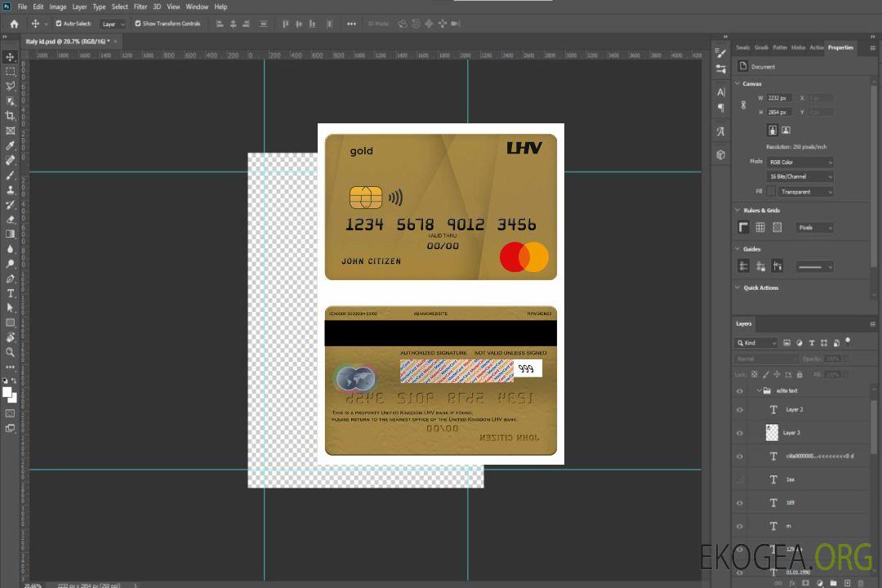The image size is (882, 588).
Task: Select the Lasso tool
Action: [10, 86]
